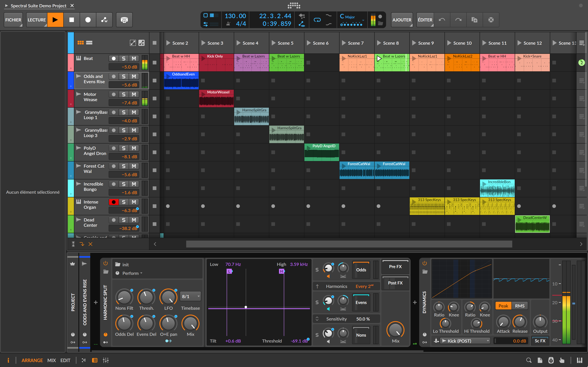Disable record arm on Intense Organ track
588x367 pixels.
(114, 202)
